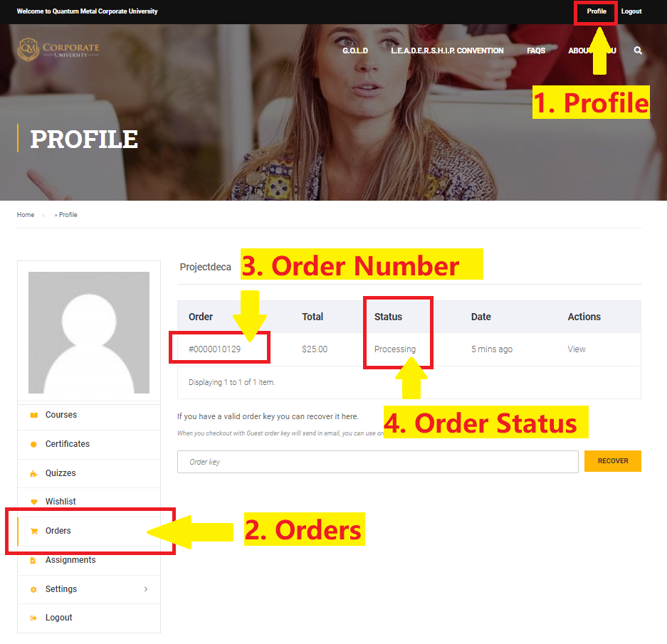Screen dimensions: 667x644
Task: Click the Wishlist heart icon
Action: coord(34,502)
